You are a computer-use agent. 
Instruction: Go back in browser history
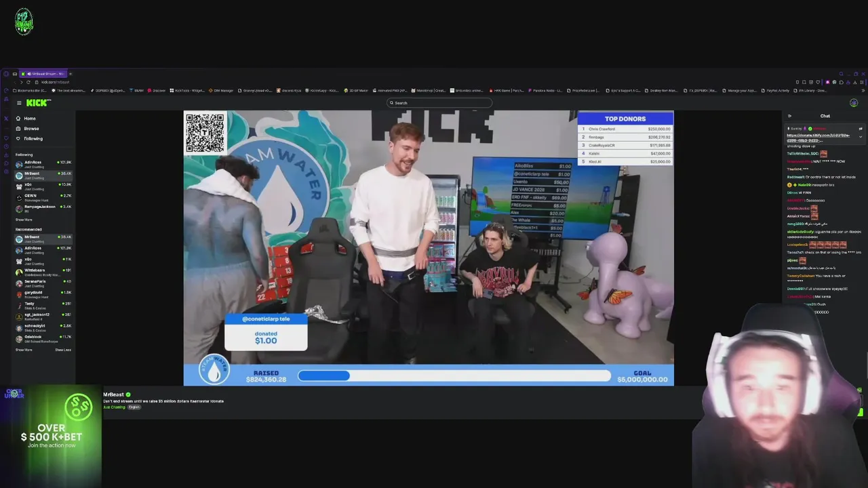pyautogui.click(x=14, y=82)
